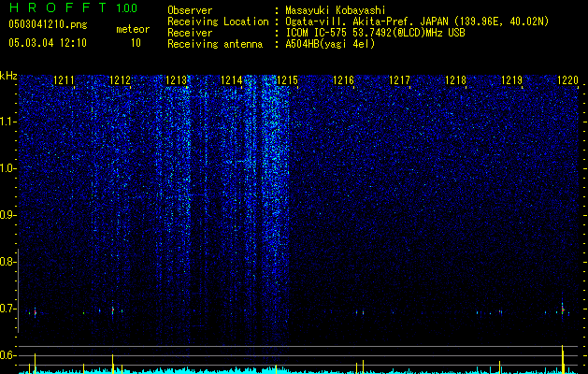Image resolution: width=588 pixels, height=374 pixels.
Task: Click the 1212 time marker
Action: pyautogui.click(x=120, y=79)
